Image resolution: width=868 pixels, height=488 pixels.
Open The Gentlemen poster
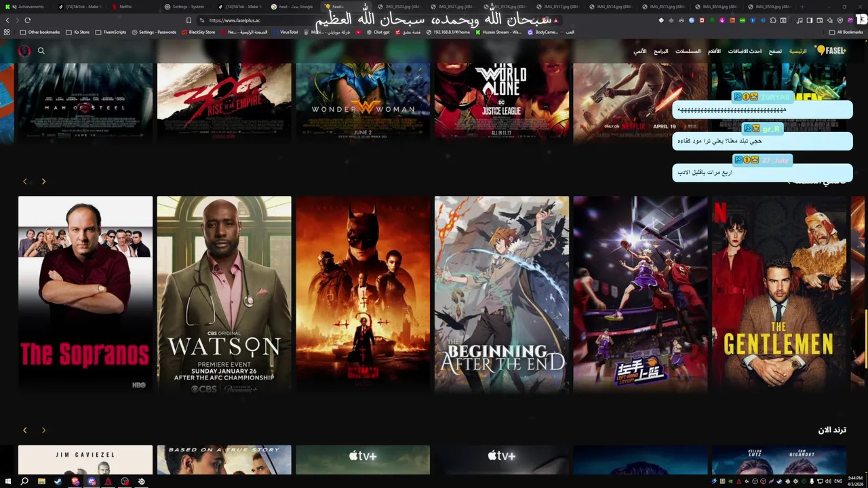click(x=779, y=294)
